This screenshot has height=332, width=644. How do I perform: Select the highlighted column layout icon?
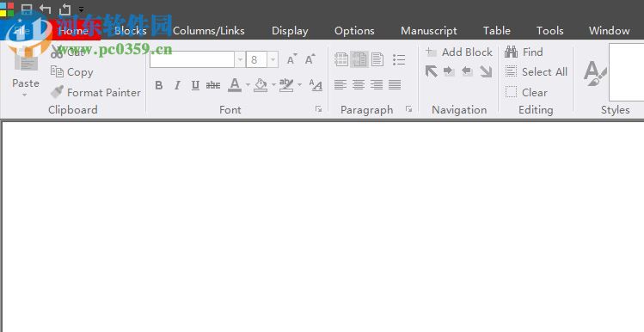(x=359, y=60)
